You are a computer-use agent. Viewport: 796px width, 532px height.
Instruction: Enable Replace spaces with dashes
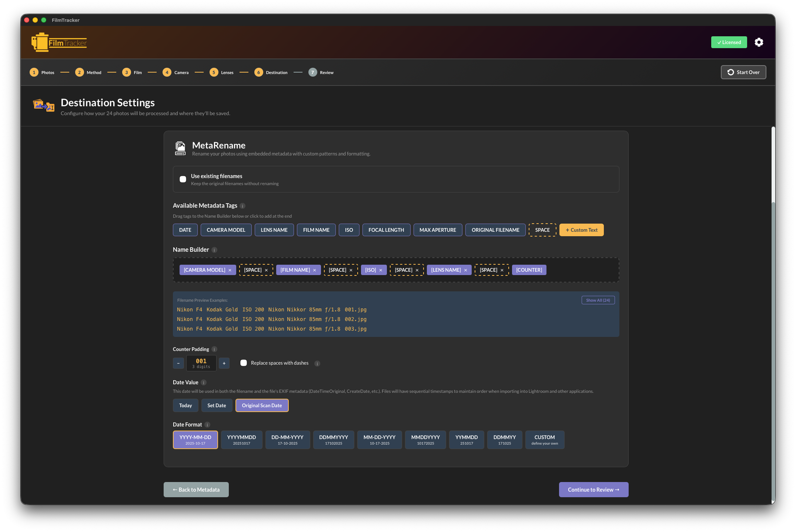244,363
